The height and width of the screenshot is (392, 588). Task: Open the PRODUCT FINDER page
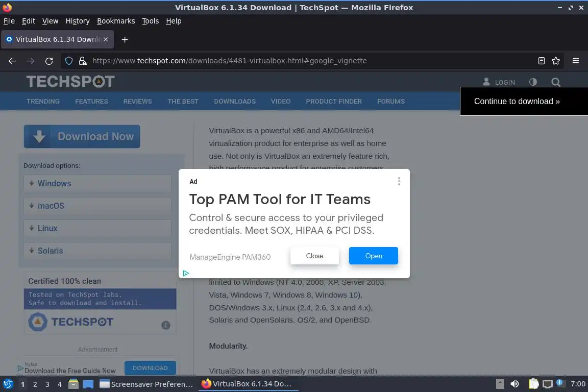tap(334, 101)
